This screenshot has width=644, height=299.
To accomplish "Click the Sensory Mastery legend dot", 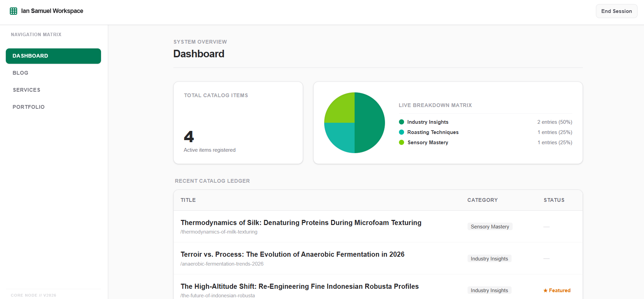I will 401,143.
